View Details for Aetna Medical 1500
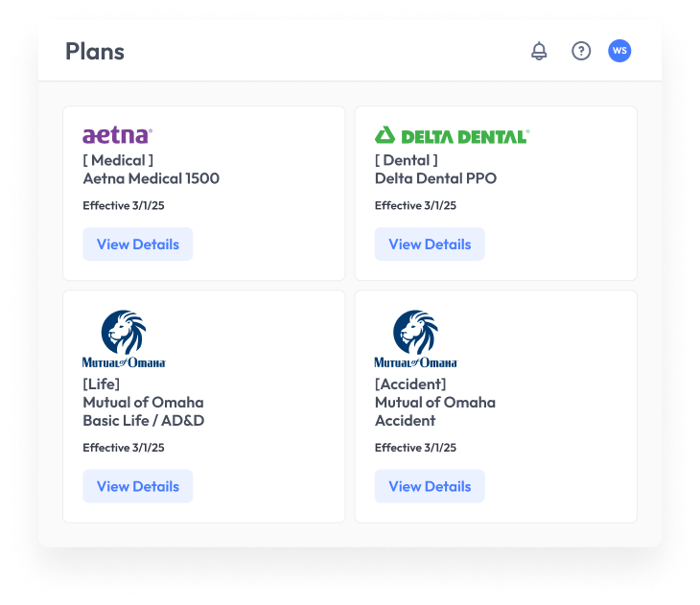The width and height of the screenshot is (700, 605). (x=137, y=244)
